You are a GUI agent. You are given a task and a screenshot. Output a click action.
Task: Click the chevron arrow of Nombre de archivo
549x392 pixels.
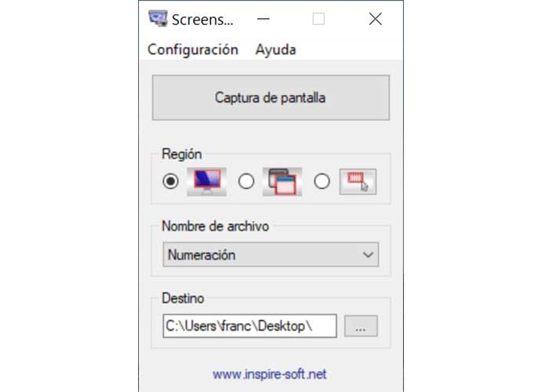369,255
